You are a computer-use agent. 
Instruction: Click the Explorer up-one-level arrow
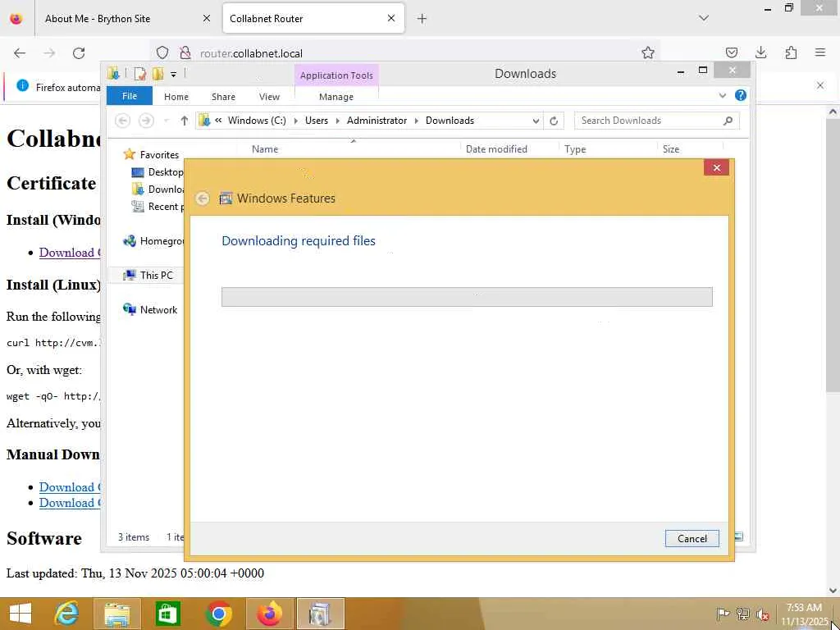[185, 121]
